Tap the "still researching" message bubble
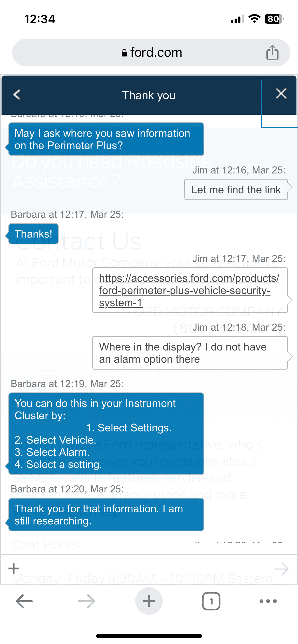This screenshot has height=644, width=298. 106,515
